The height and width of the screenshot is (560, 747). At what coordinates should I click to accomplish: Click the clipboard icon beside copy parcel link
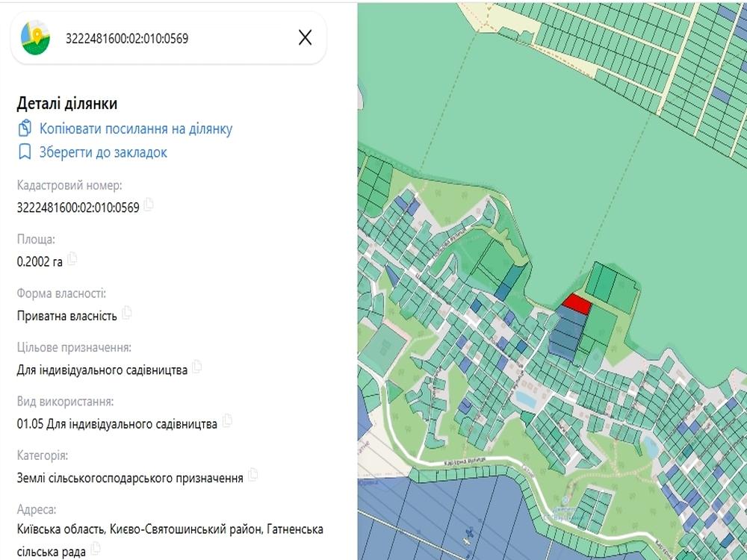[x=25, y=128]
